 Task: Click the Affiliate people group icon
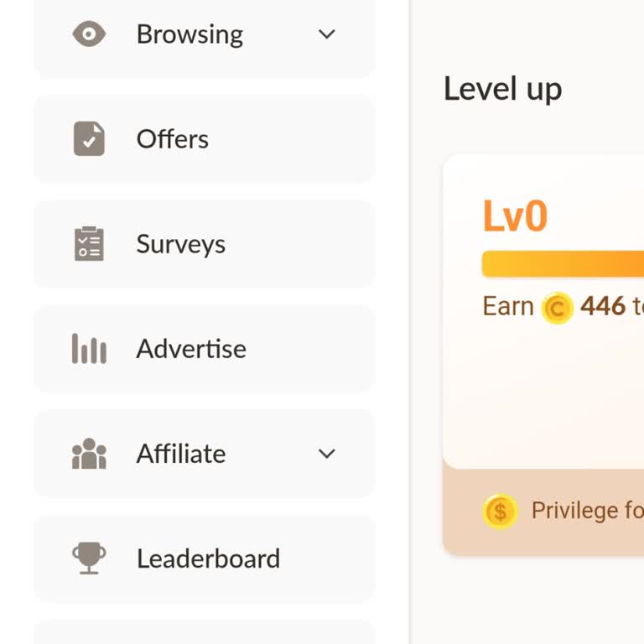pos(89,454)
